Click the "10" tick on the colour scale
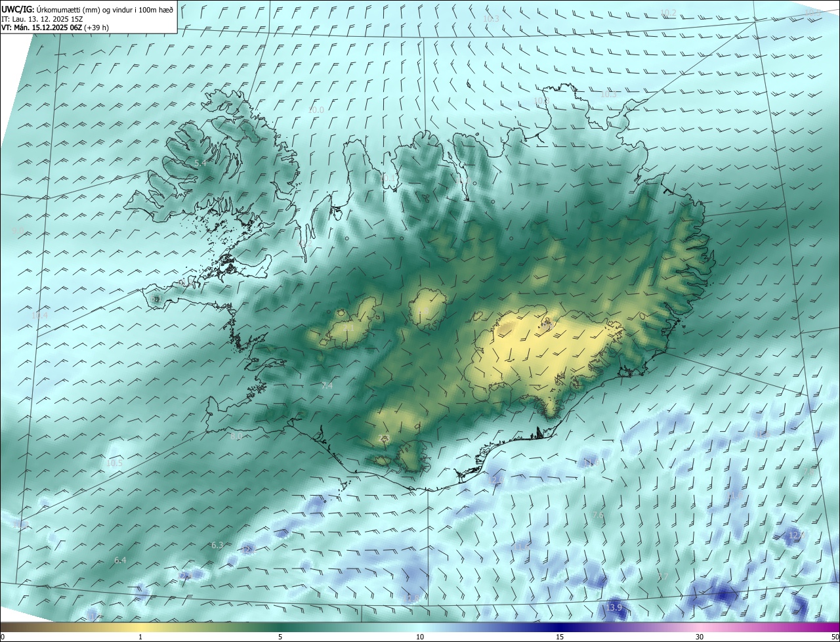This screenshot has height=642, width=840. (x=420, y=637)
